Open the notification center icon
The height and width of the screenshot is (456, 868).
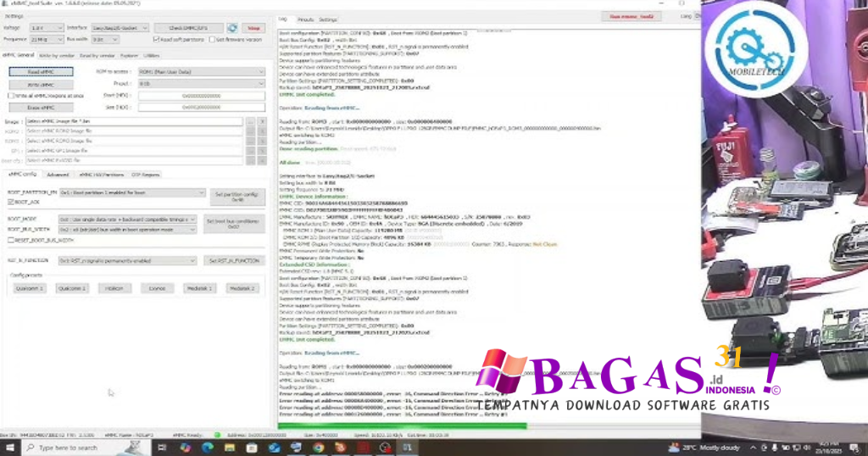coord(855,448)
